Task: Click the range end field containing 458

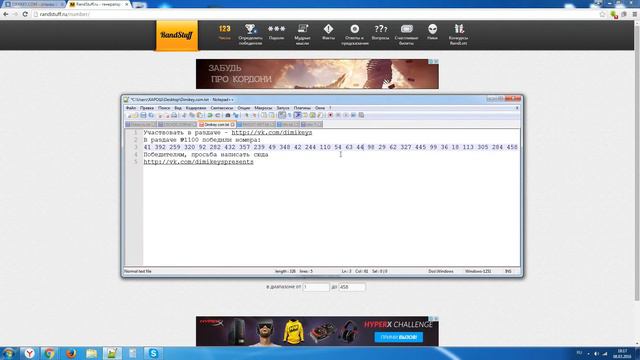Action: coord(352,287)
